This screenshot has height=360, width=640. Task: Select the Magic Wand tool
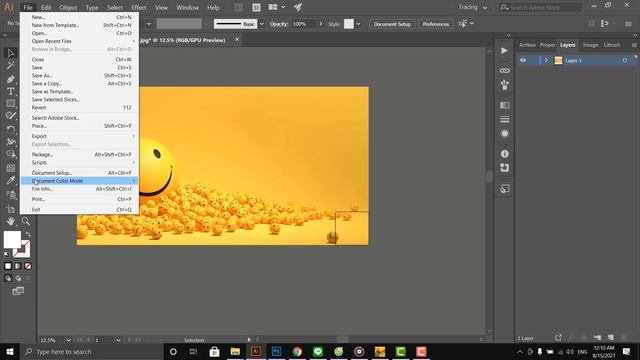pyautogui.click(x=11, y=65)
